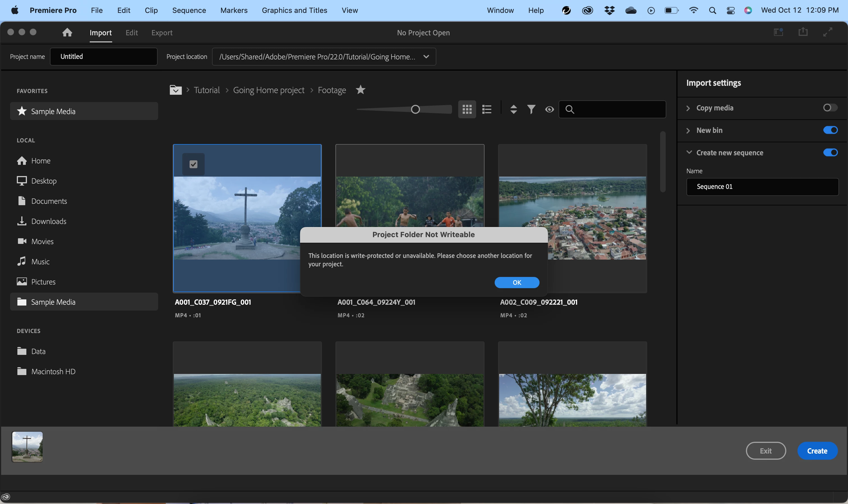
Task: Disable the New bin toggle
Action: (x=830, y=130)
